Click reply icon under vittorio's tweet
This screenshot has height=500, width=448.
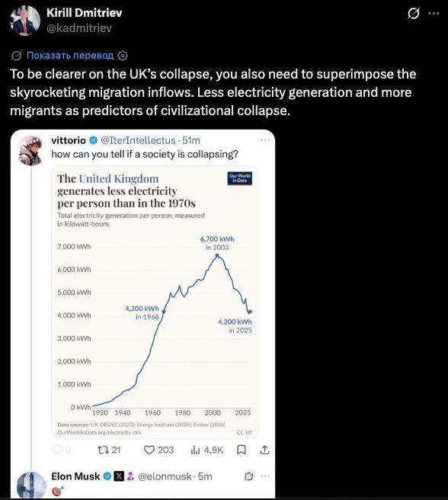pyautogui.click(x=58, y=450)
